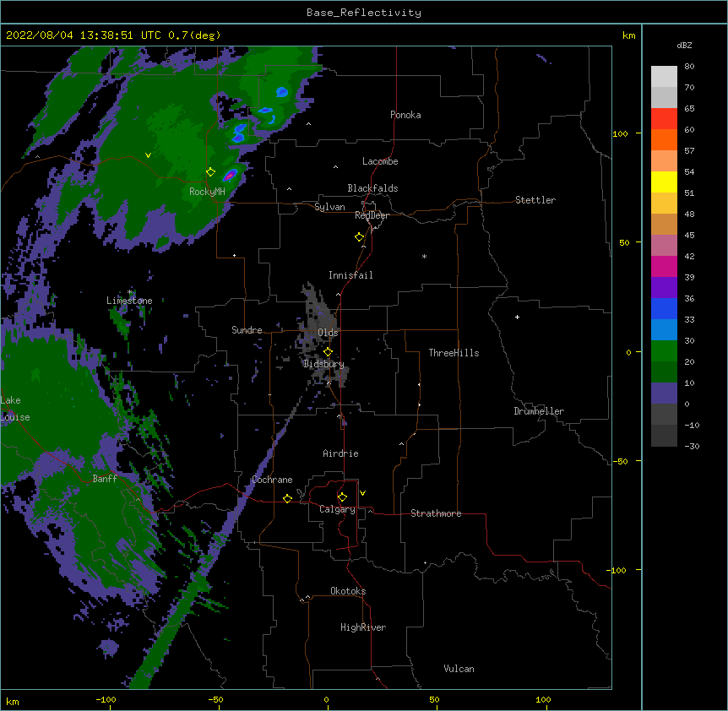Click the 50 tick label on bottom axis
Viewport: 728px width, 711px height.
[434, 699]
